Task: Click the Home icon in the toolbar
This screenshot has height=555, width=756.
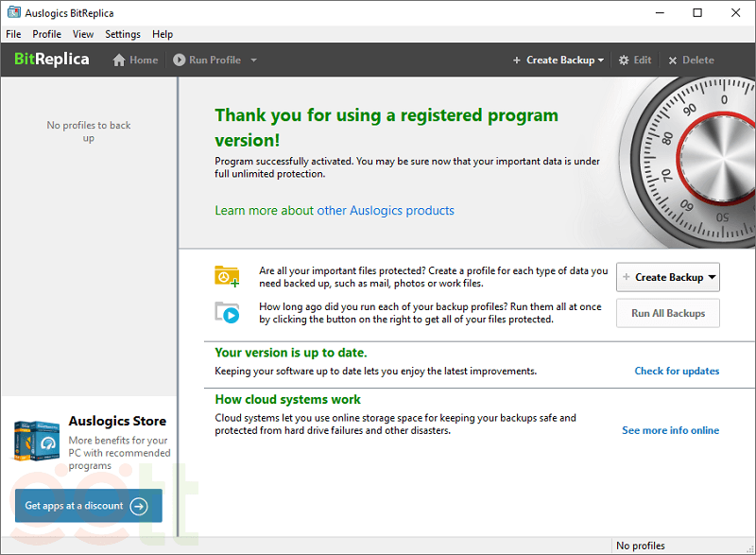Action: (119, 61)
